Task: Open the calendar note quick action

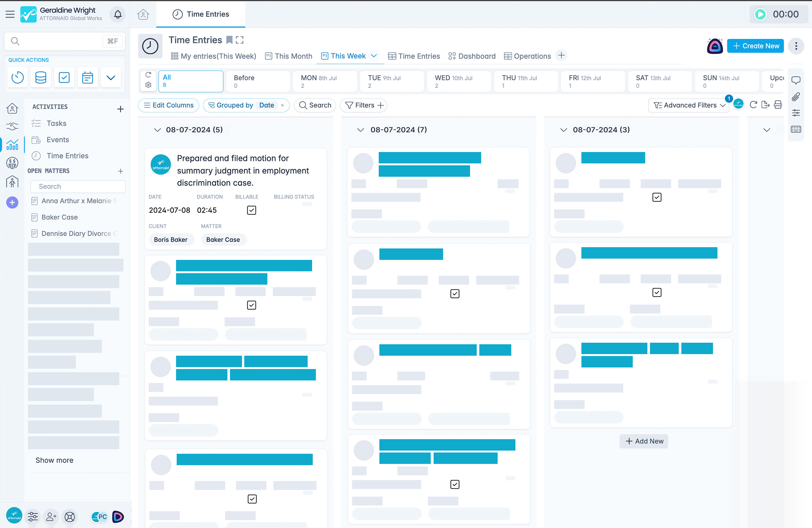Action: pyautogui.click(x=87, y=77)
